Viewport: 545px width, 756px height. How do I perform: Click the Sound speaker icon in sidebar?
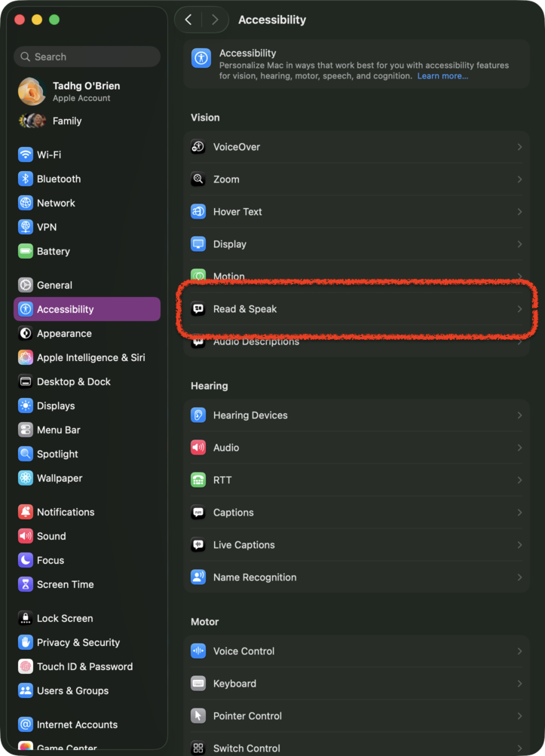pyautogui.click(x=26, y=536)
